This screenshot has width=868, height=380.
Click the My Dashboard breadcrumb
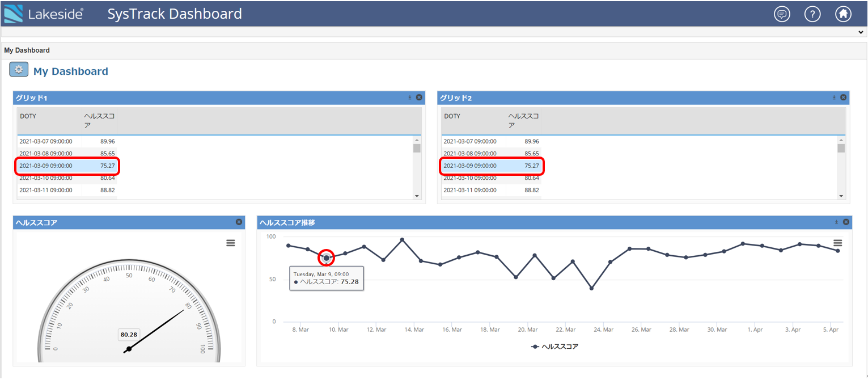(27, 50)
